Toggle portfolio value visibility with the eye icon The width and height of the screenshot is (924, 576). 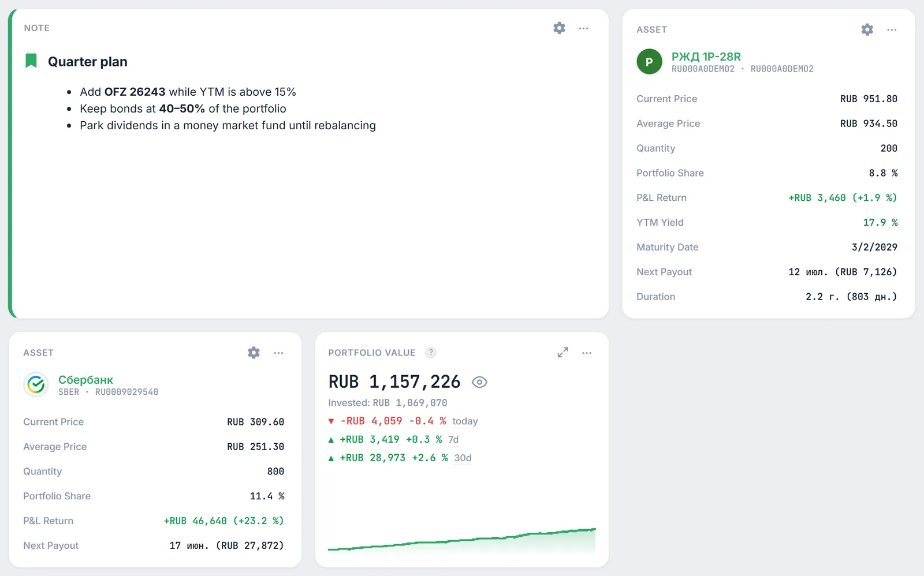pos(479,382)
